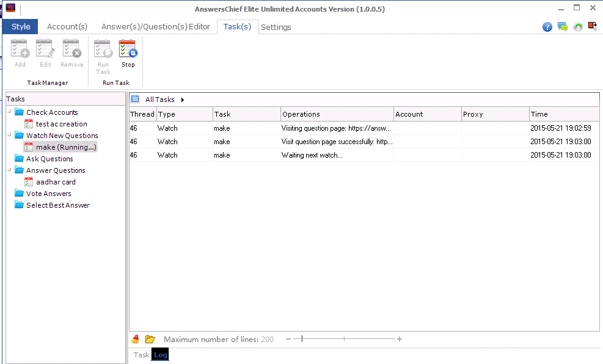Click the All Tasks grid icon
This screenshot has height=364, width=603.
click(x=135, y=99)
